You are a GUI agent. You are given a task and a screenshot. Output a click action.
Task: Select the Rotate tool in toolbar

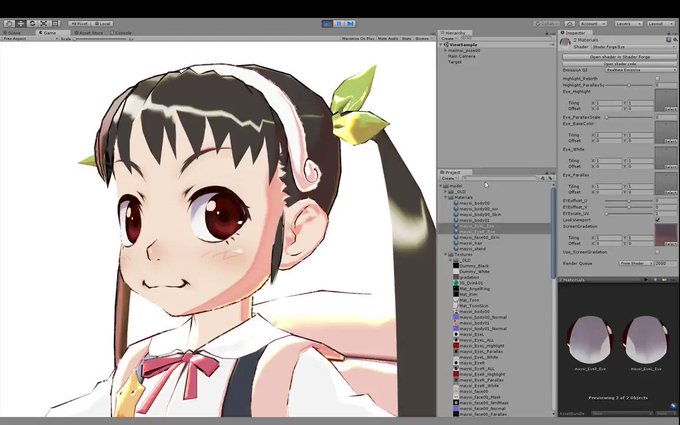tap(32, 23)
